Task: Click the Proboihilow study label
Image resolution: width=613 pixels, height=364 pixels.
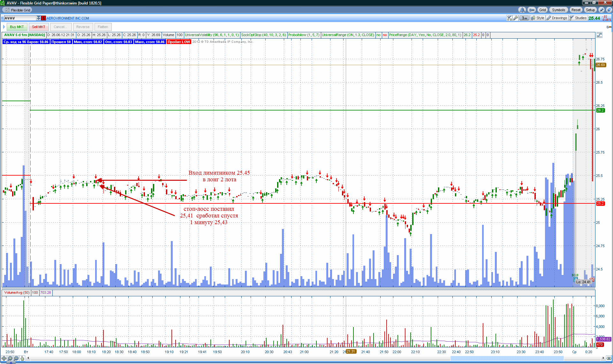Action: pyautogui.click(x=304, y=35)
